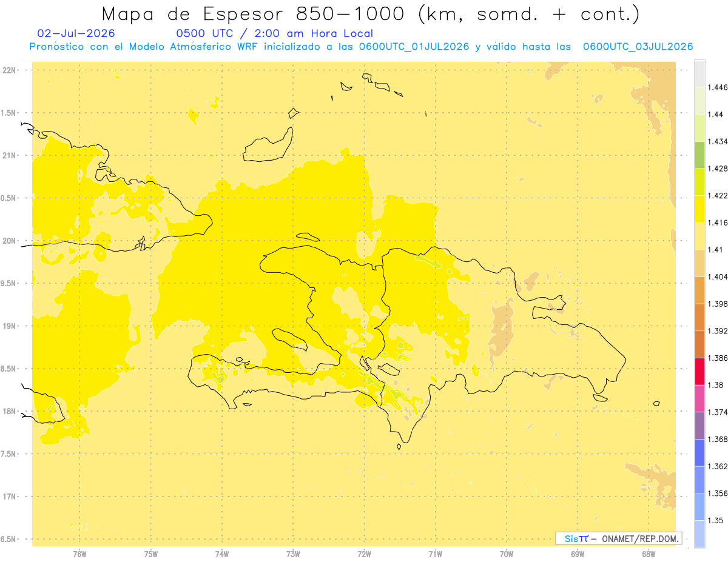Click the '21N' latitude label
Screen dimensions: 728x562
pos(9,155)
